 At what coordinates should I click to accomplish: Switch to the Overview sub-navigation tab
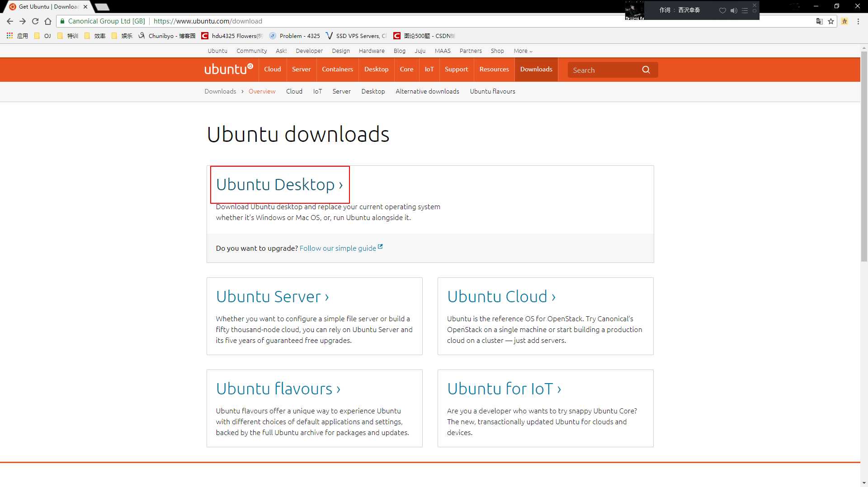coord(262,91)
